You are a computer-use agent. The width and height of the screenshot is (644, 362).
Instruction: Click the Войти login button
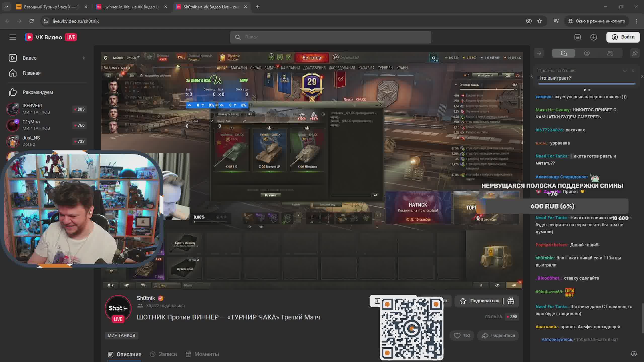pos(623,37)
